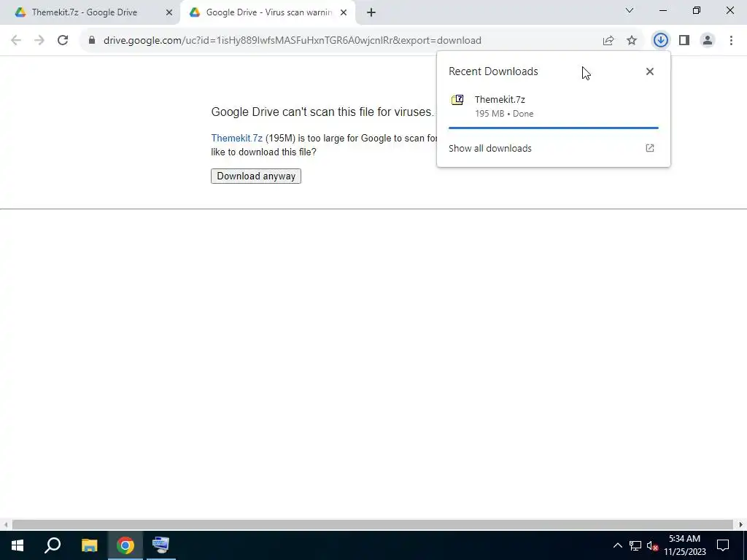Open the Windows Start menu
The width and height of the screenshot is (747, 560).
(18, 545)
